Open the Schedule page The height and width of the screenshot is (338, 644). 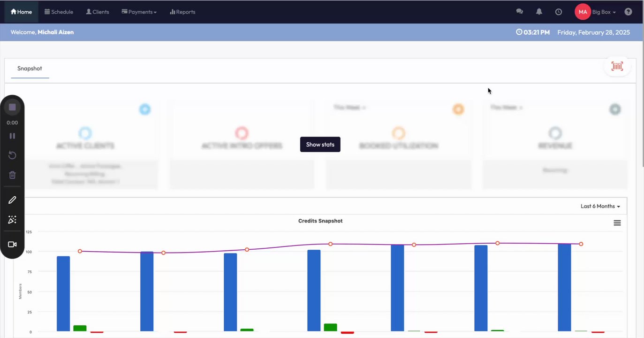pos(59,12)
